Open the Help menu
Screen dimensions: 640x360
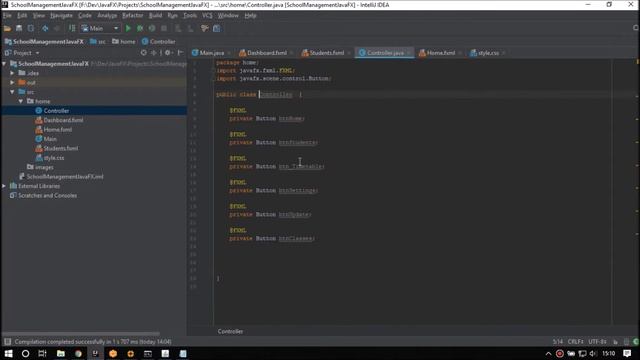250,16
